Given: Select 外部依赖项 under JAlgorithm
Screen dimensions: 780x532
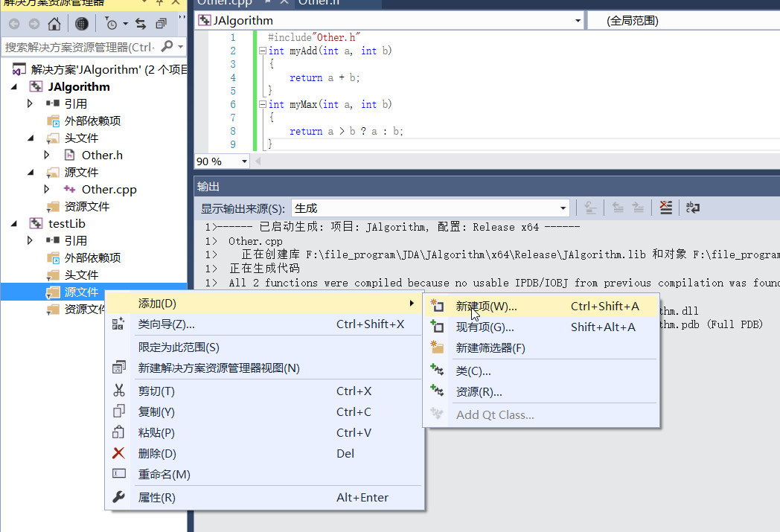Looking at the screenshot, I should click(92, 121).
